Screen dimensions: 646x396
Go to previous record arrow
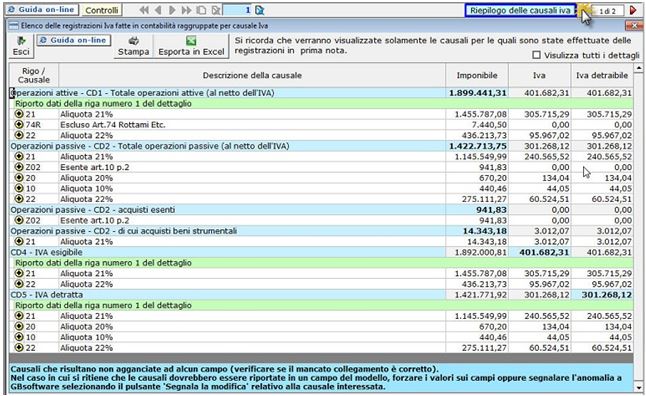[x=158, y=10]
